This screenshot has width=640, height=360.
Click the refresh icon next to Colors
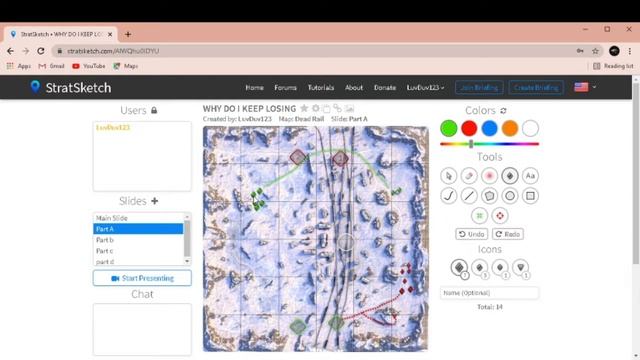(x=503, y=111)
